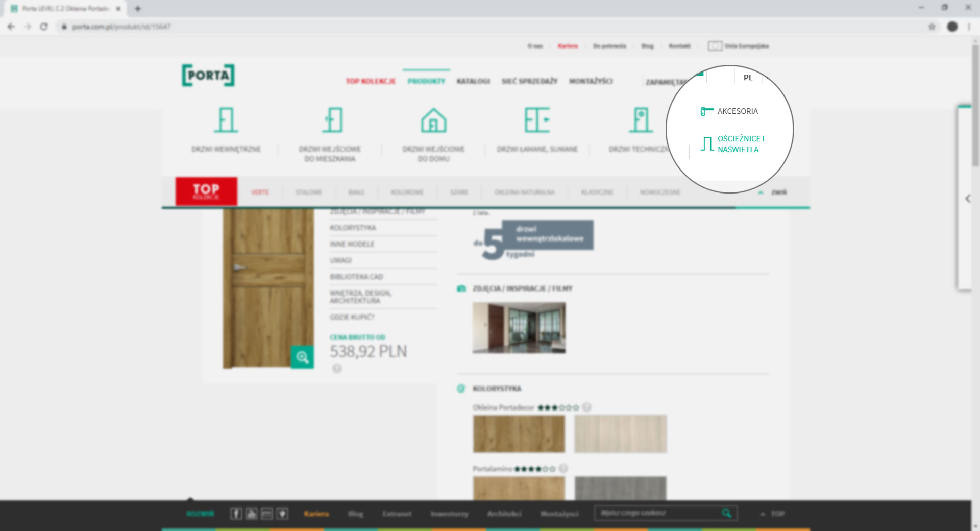Open the Top Kolekcje menu

[x=371, y=81]
